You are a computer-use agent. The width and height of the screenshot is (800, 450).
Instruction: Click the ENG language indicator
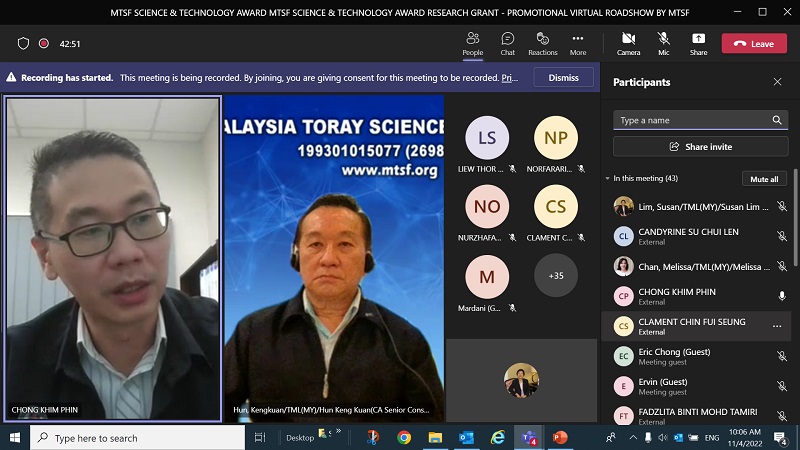coord(712,438)
